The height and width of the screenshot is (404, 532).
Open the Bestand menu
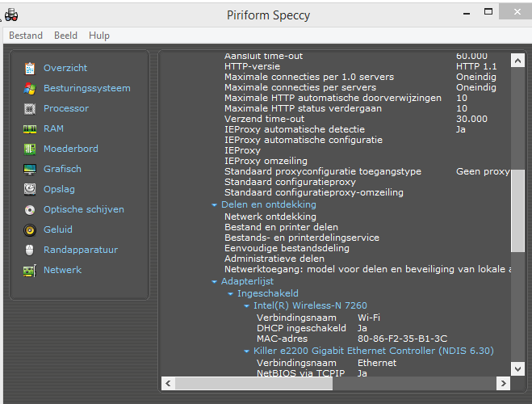(26, 36)
